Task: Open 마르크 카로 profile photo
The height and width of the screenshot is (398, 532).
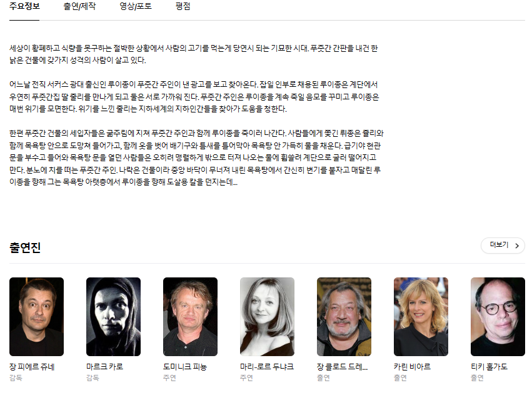Action: point(113,317)
